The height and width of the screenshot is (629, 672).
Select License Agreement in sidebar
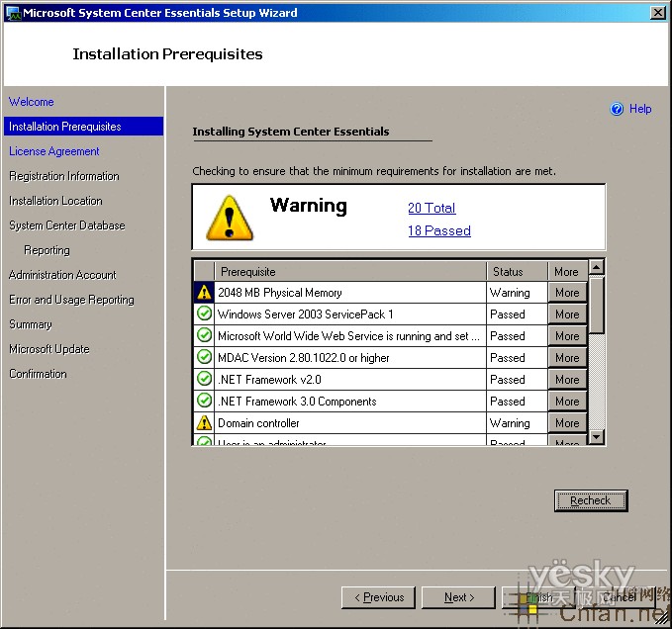54,151
